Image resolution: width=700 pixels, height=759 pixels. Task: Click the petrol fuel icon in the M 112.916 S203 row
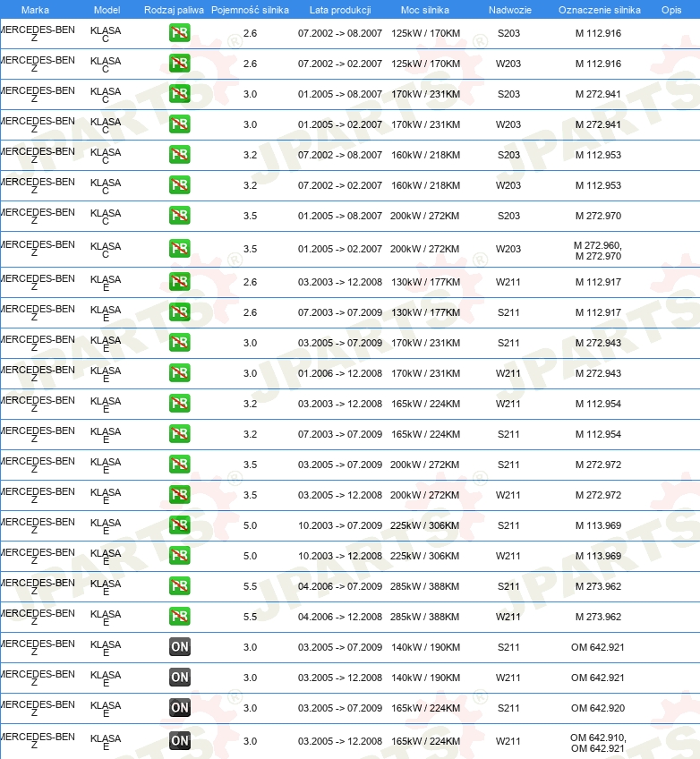[x=180, y=33]
